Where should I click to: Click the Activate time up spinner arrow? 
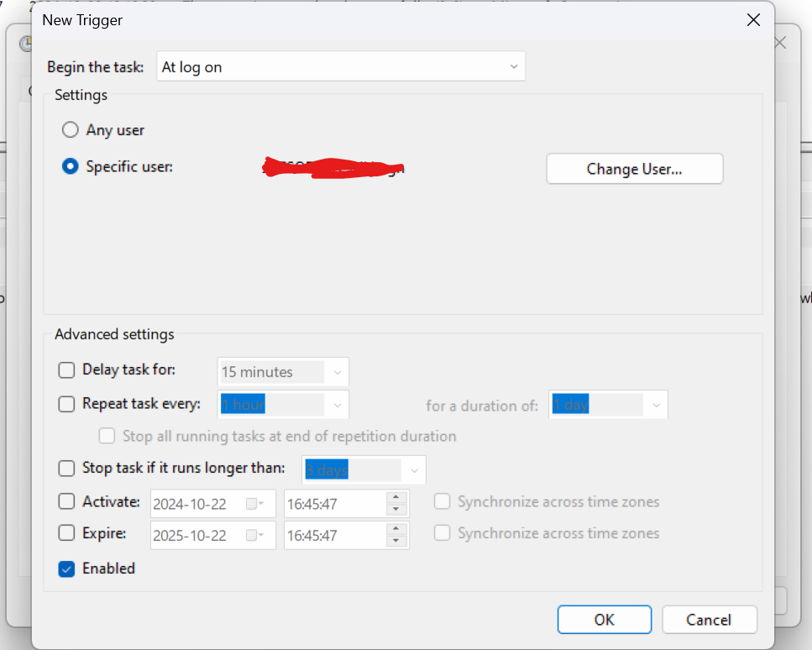[396, 498]
